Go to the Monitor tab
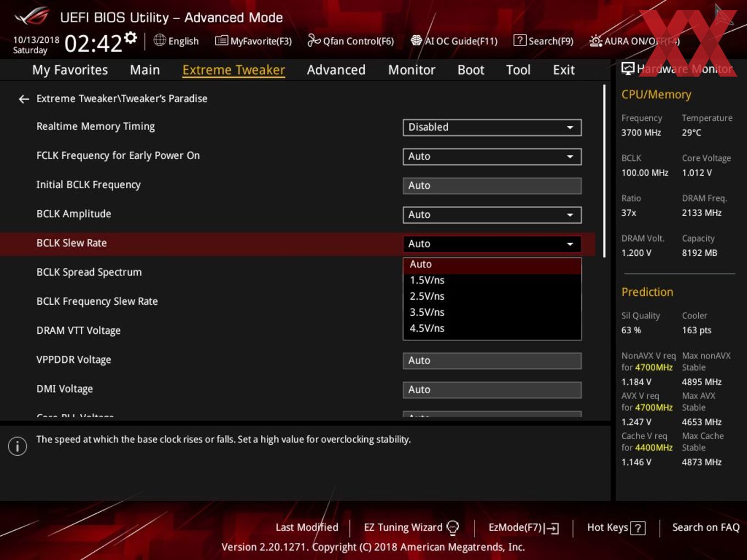This screenshot has width=747, height=560. [x=411, y=70]
